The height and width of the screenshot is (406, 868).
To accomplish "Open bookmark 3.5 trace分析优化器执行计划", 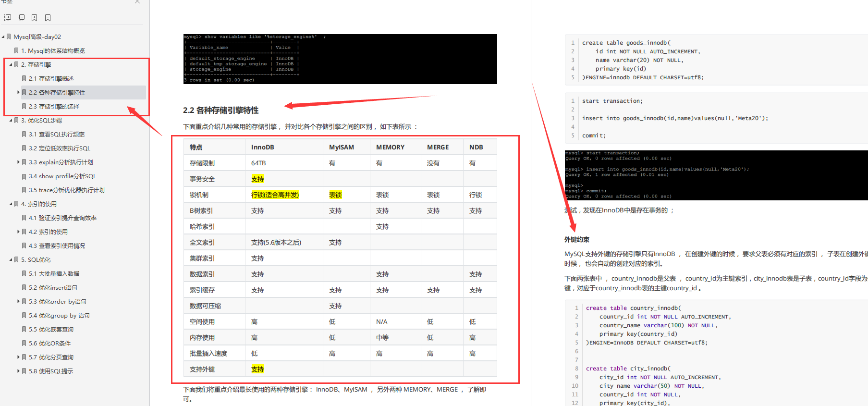I will click(67, 190).
